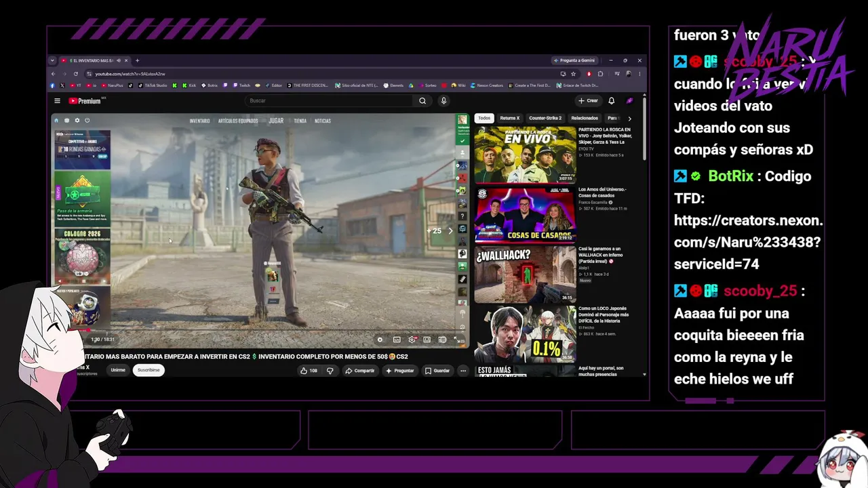The height and width of the screenshot is (488, 868).
Task: Open the YouTube hamburger guide menu
Action: click(58, 101)
